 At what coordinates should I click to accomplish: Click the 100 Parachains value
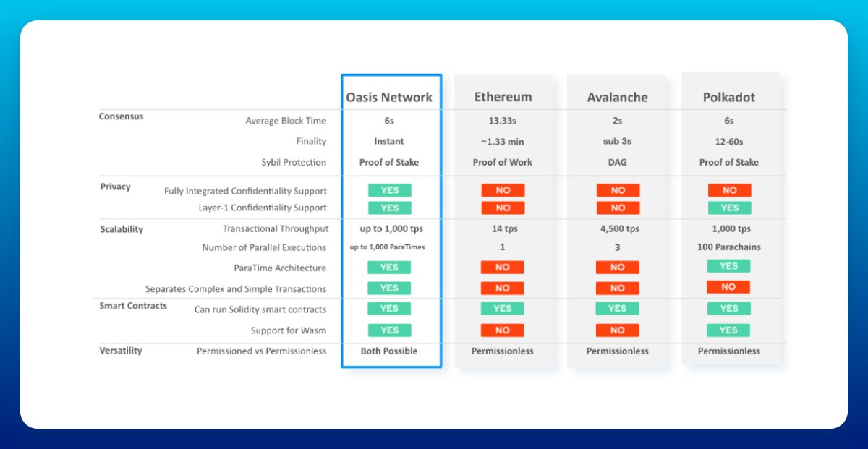pyautogui.click(x=729, y=247)
